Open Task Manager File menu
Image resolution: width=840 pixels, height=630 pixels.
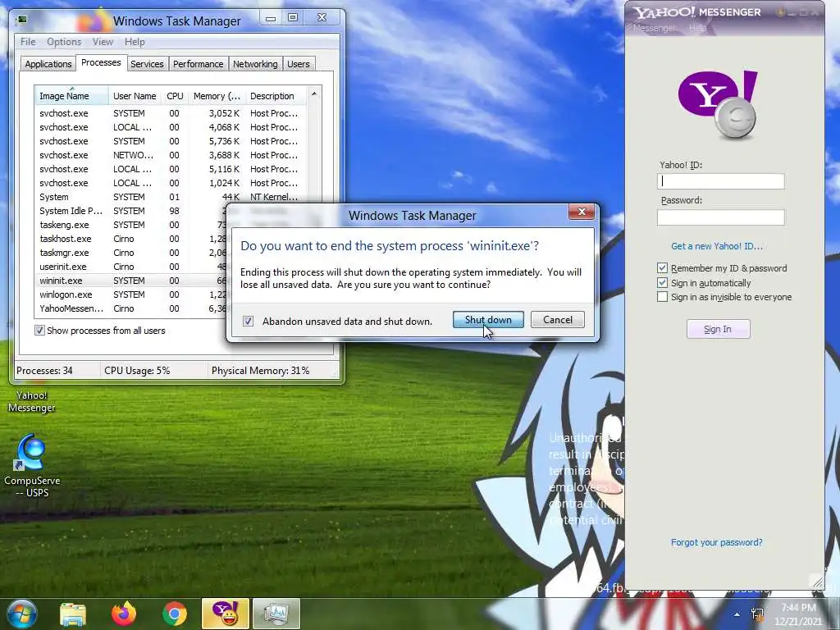pyautogui.click(x=28, y=42)
